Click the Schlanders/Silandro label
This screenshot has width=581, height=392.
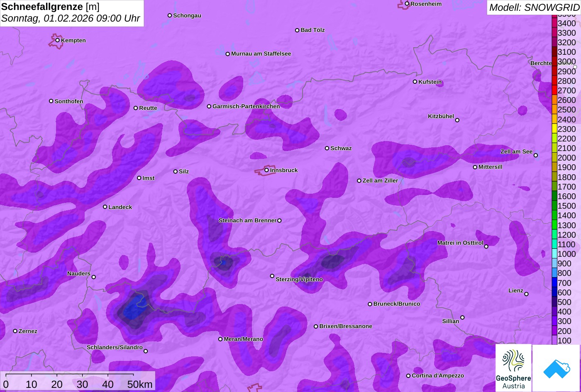tap(115, 348)
